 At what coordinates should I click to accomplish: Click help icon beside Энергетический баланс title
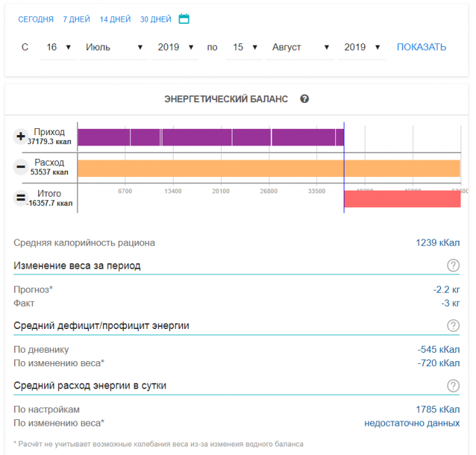[x=304, y=99]
